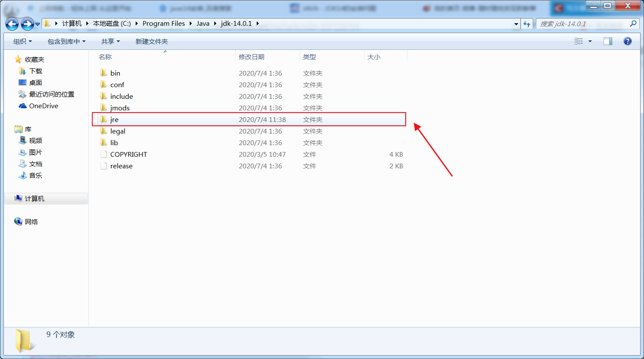Select the jre folder
Viewport: 644px width, 359px height.
(114, 119)
